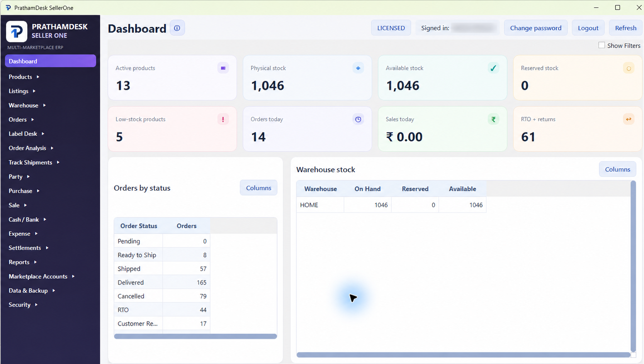Expand the Cash / Bank menu arrow
644x364 pixels.
(45, 219)
